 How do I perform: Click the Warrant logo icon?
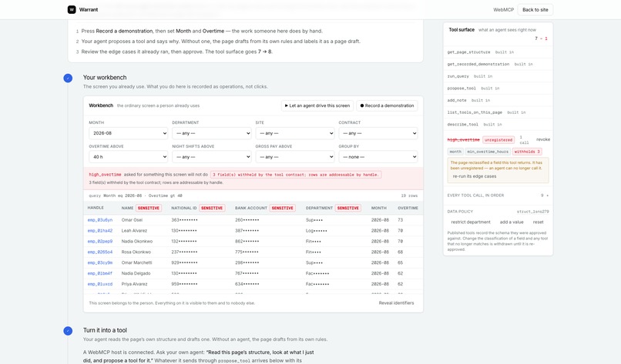pyautogui.click(x=72, y=9)
